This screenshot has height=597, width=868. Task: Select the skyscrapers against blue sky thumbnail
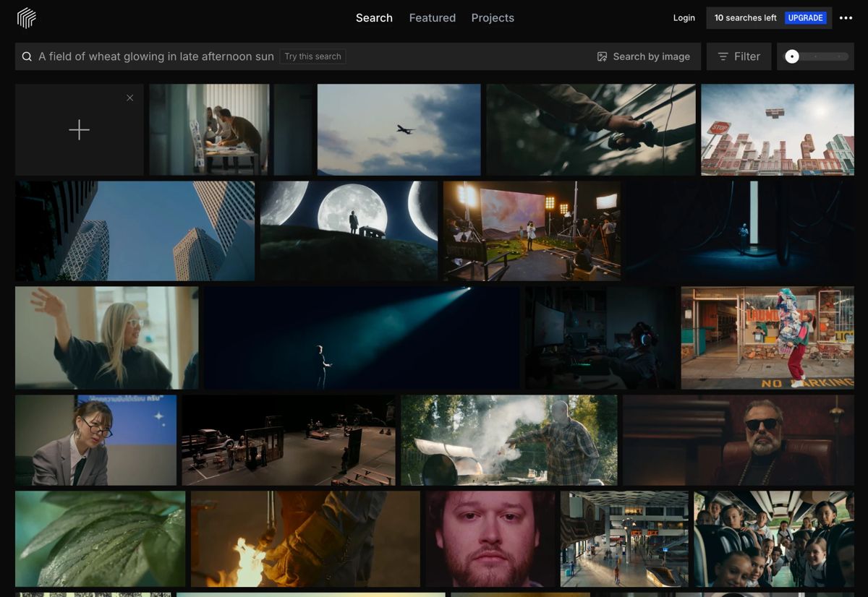[135, 231]
